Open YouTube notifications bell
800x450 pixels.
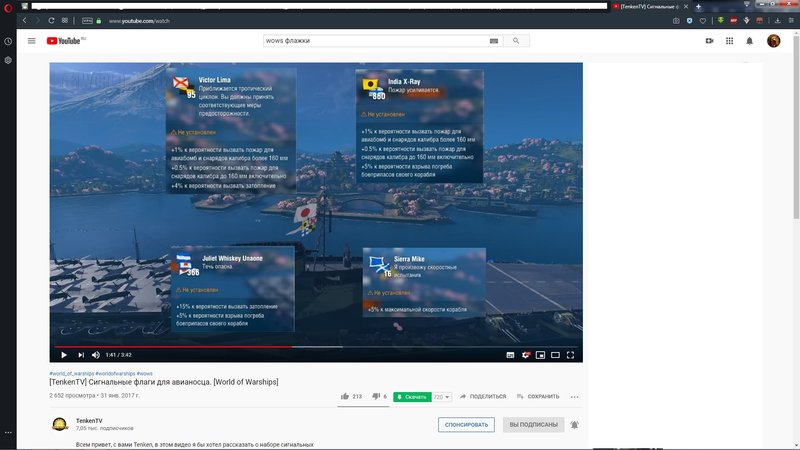click(x=749, y=41)
